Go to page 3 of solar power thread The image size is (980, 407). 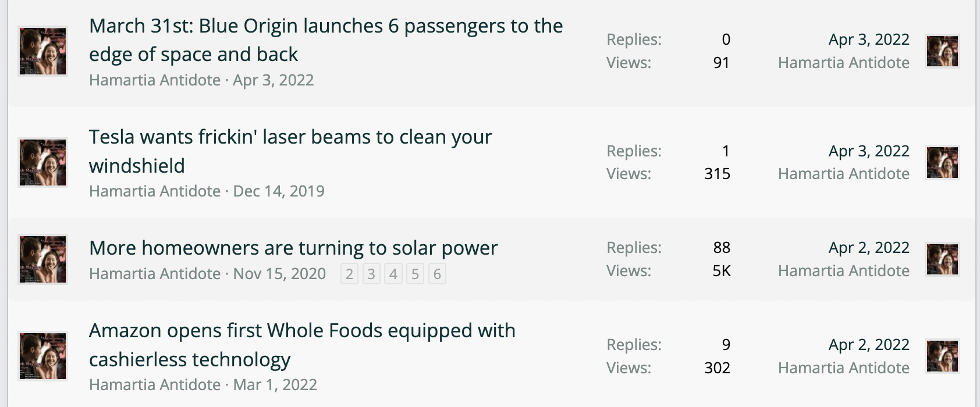[x=371, y=274]
